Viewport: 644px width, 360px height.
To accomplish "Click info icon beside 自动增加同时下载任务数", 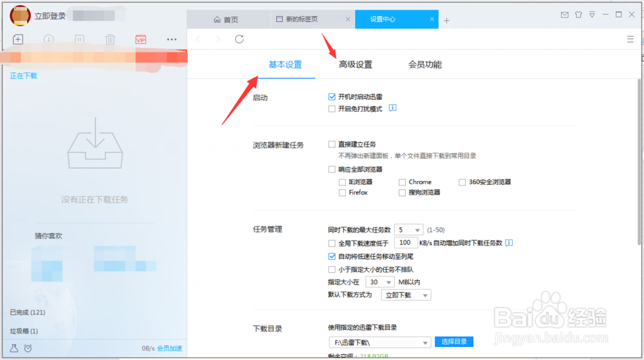I will click(509, 243).
